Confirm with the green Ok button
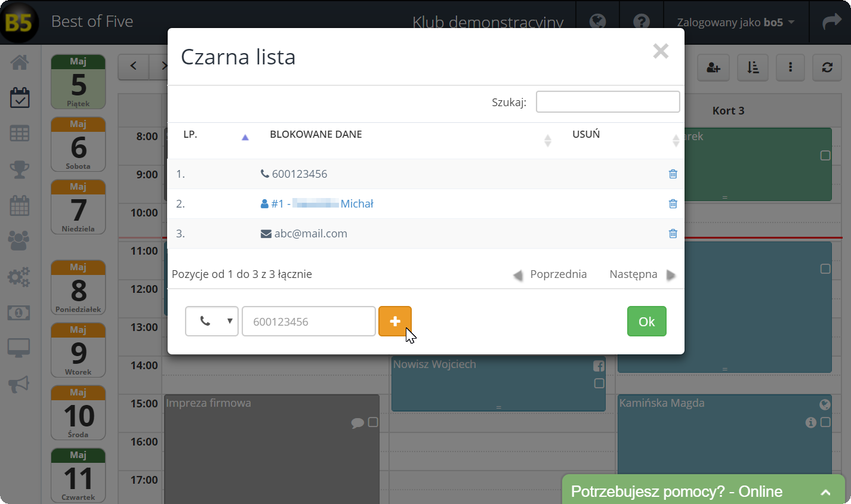Screen dimensions: 851x504 point(647,321)
